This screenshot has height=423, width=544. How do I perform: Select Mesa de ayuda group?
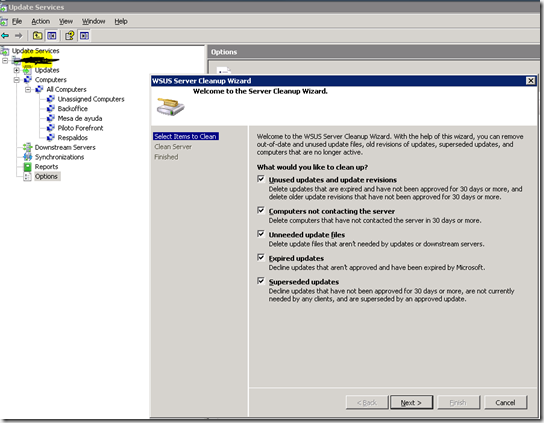80,119
